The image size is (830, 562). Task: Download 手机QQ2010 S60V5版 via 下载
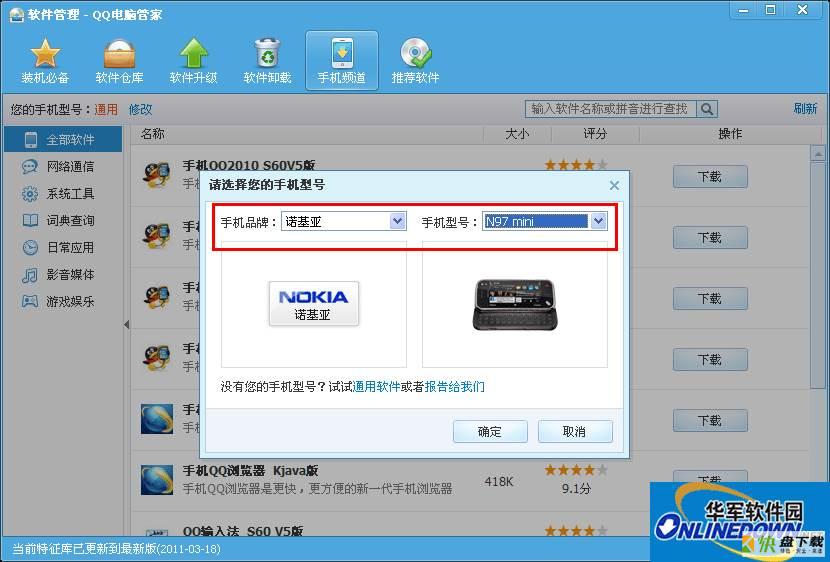click(x=710, y=176)
